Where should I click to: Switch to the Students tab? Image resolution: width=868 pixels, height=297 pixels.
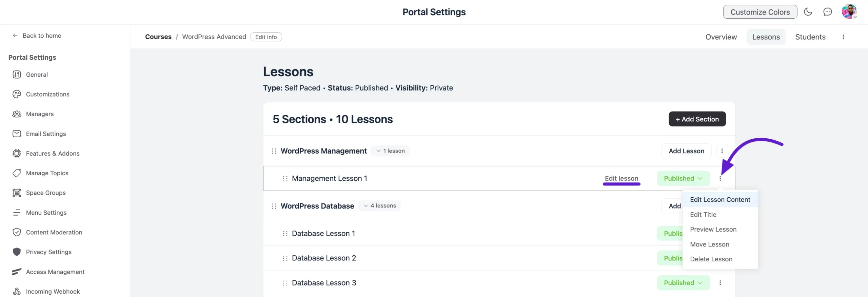(x=810, y=37)
